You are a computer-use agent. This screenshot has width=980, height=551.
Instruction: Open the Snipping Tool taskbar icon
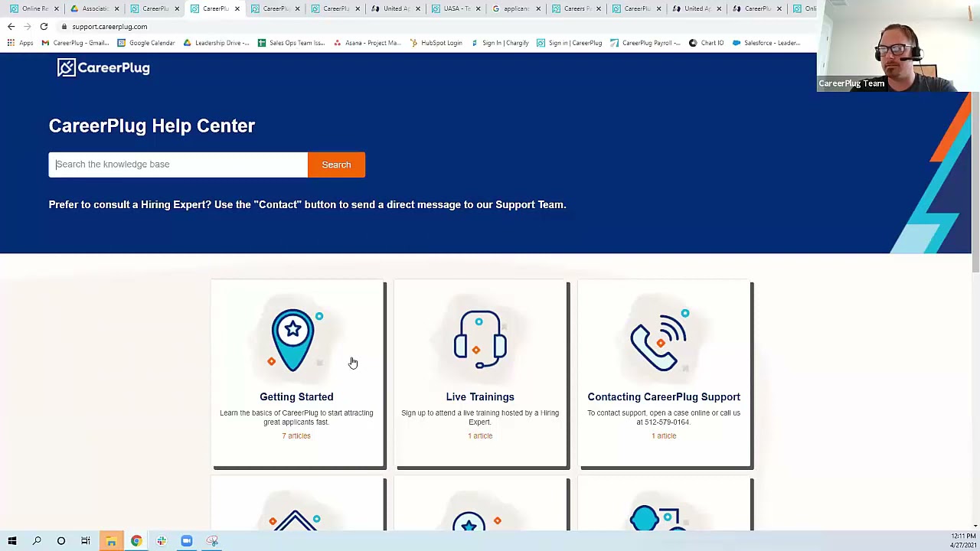(x=212, y=541)
